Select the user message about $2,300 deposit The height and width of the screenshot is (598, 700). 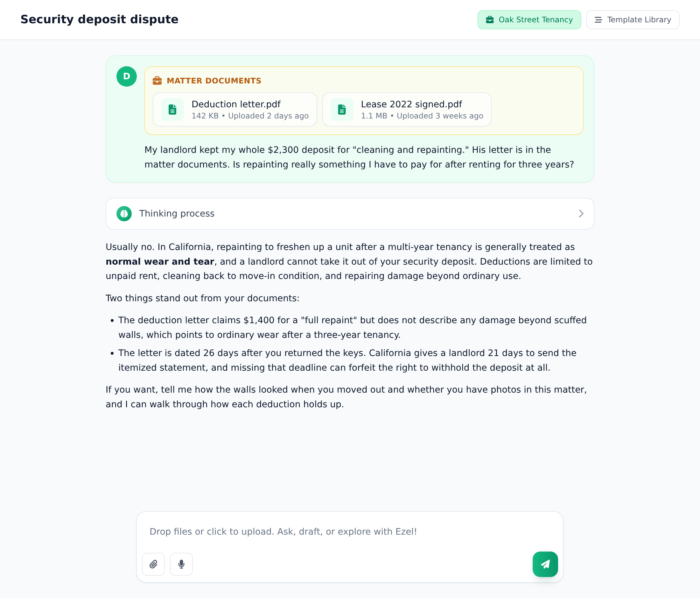coord(360,157)
